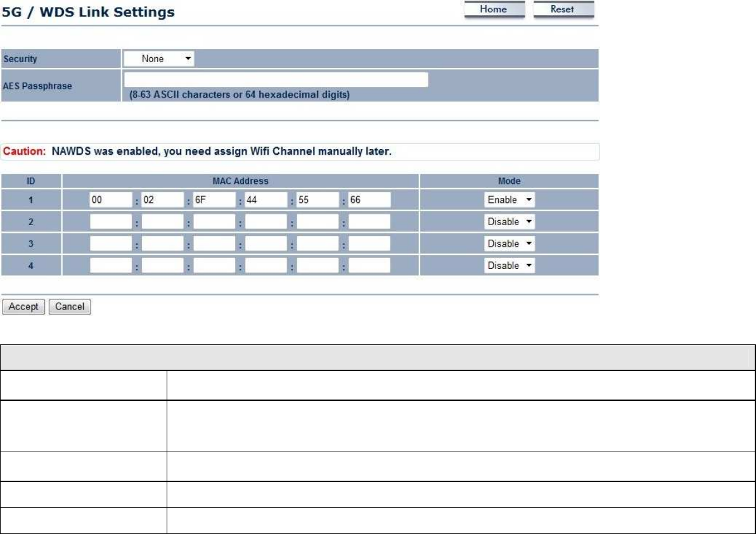Image resolution: width=756 pixels, height=534 pixels.
Task: Select the MAC octet field containing 44
Action: [x=266, y=200]
